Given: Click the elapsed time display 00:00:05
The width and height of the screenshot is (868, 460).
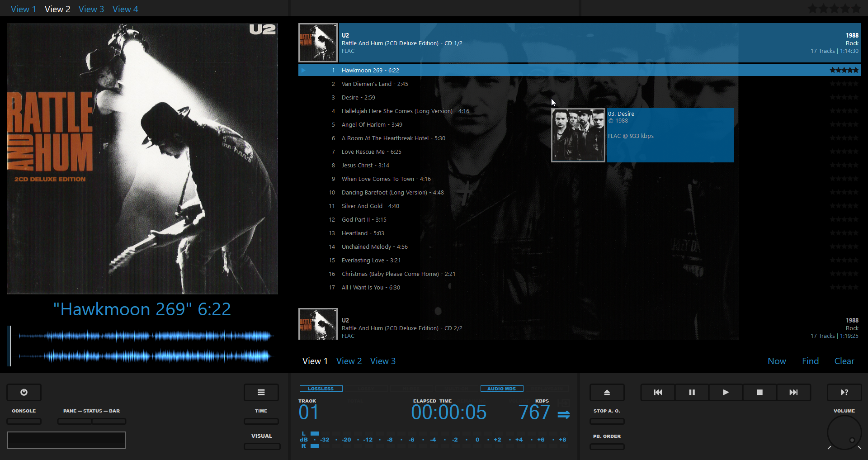Looking at the screenshot, I should coord(449,412).
